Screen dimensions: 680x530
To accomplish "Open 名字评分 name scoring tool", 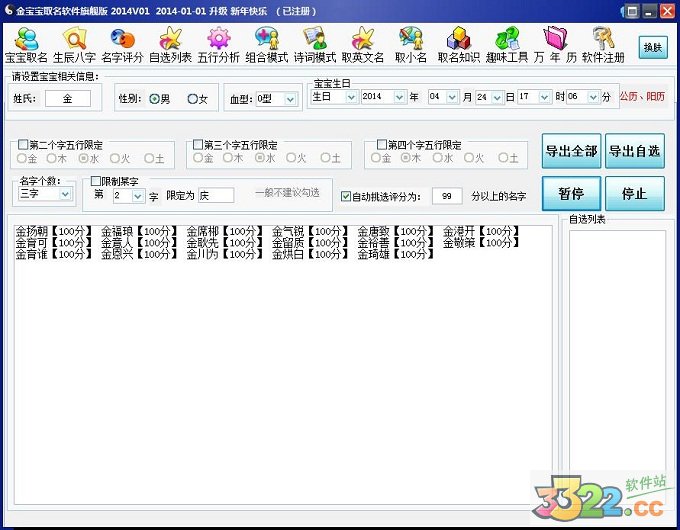I will pos(122,44).
